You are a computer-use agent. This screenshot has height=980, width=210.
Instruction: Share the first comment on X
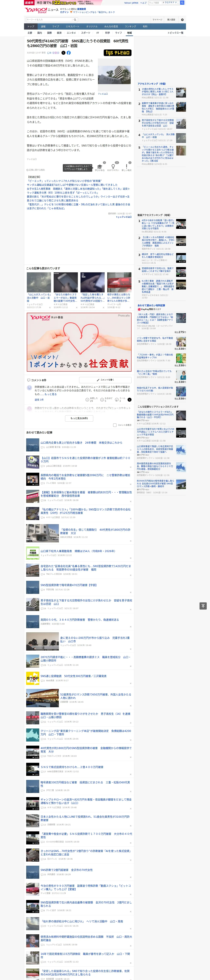(130, 400)
